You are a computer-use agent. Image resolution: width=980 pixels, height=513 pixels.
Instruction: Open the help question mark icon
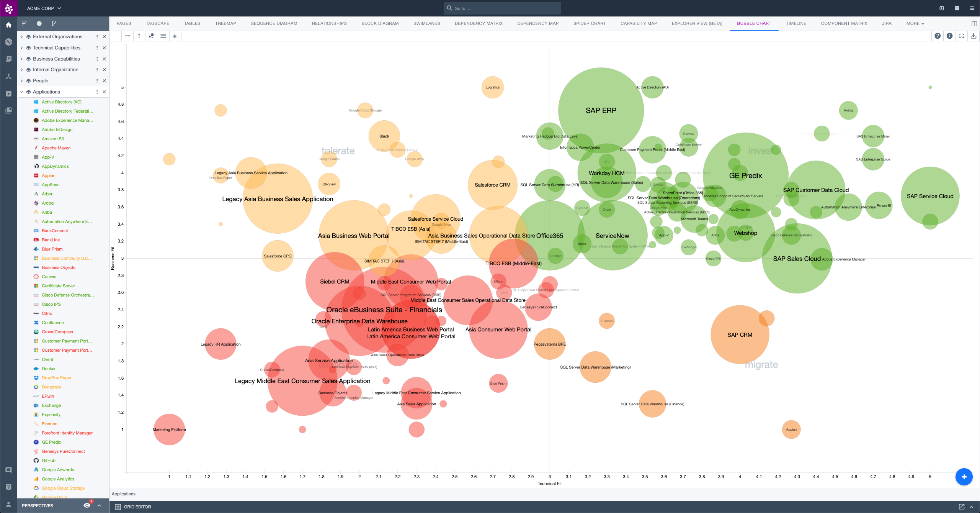938,36
